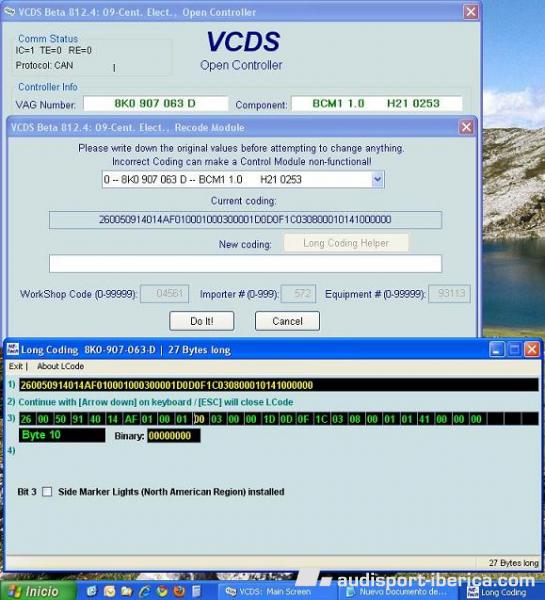Click the LCode icon in Long Coding title bar
Viewport: 545px width, 600px height.
pos(13,349)
